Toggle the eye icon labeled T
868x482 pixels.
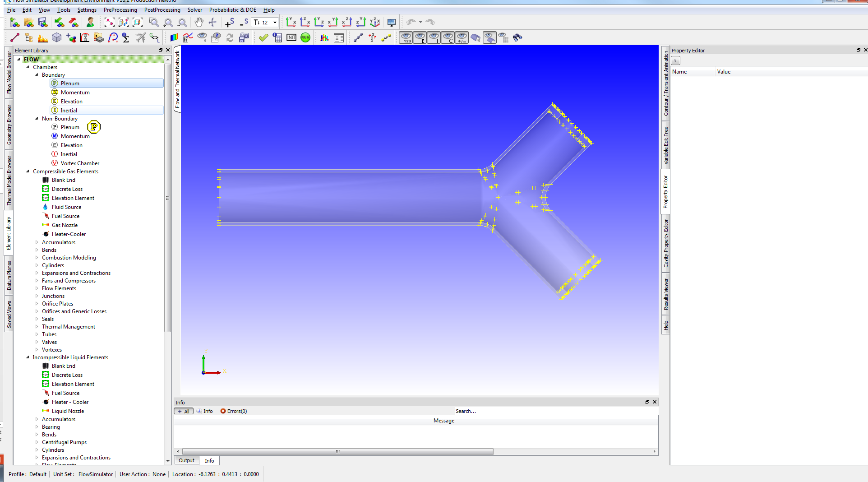(434, 38)
